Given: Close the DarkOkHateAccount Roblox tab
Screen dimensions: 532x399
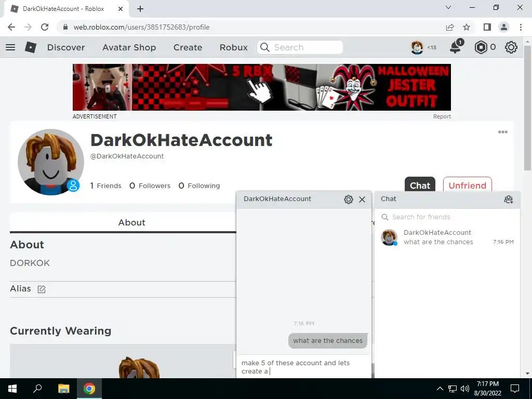Looking at the screenshot, I should point(121,9).
